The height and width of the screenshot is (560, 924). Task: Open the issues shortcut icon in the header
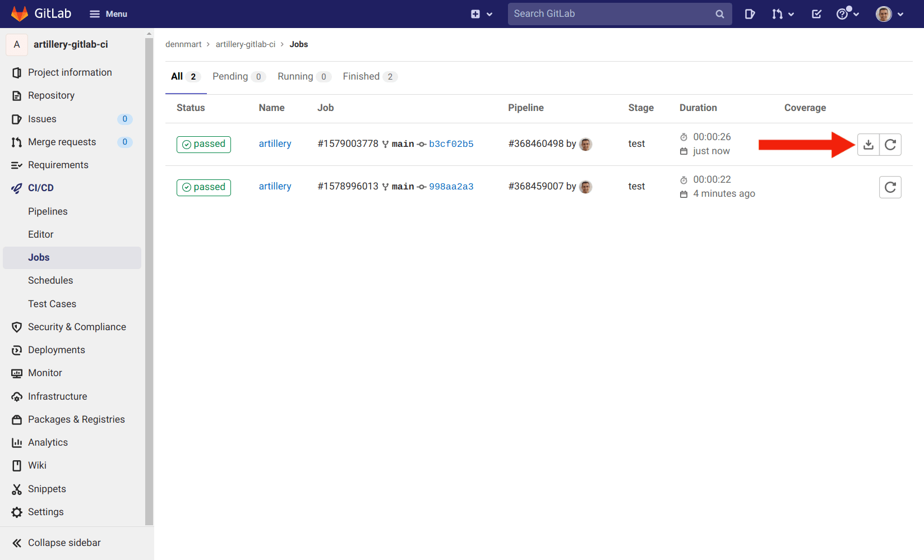(750, 13)
